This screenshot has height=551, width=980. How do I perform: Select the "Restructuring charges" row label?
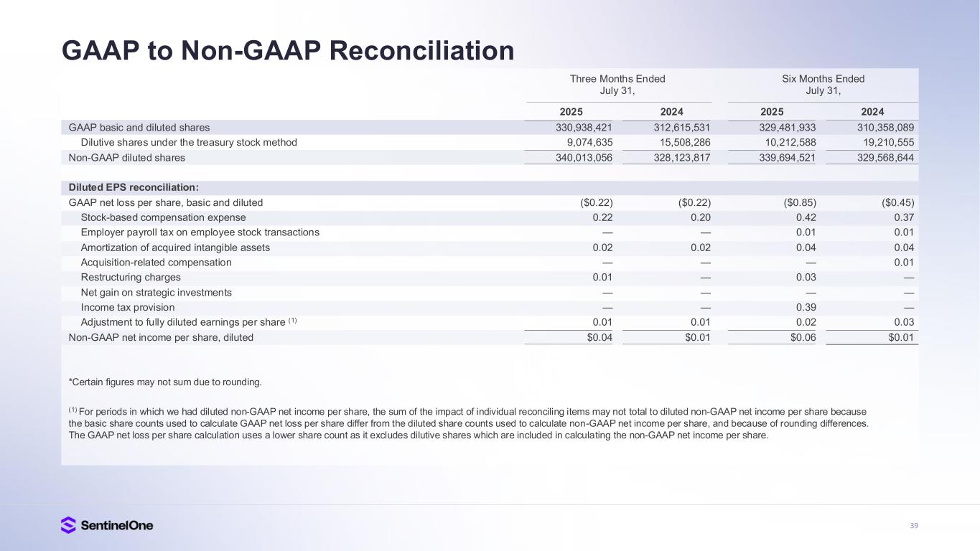point(131,278)
